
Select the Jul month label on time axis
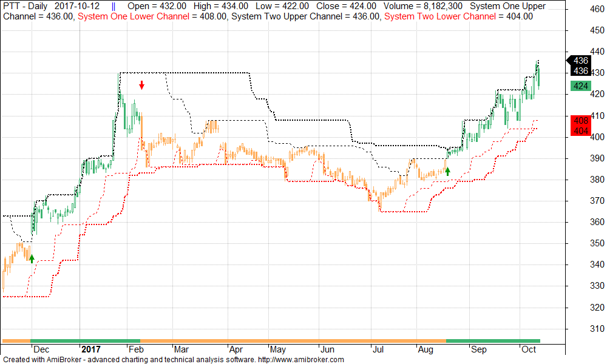(x=378, y=350)
